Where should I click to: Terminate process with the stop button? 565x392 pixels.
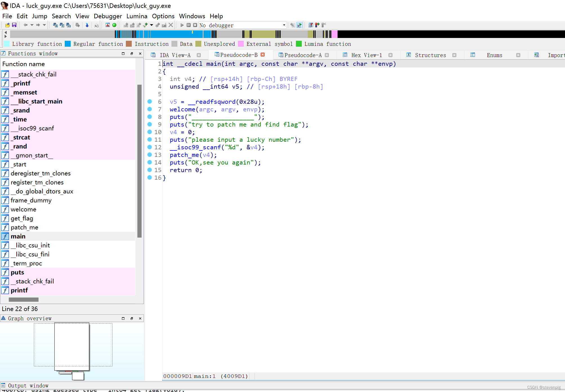tap(195, 25)
